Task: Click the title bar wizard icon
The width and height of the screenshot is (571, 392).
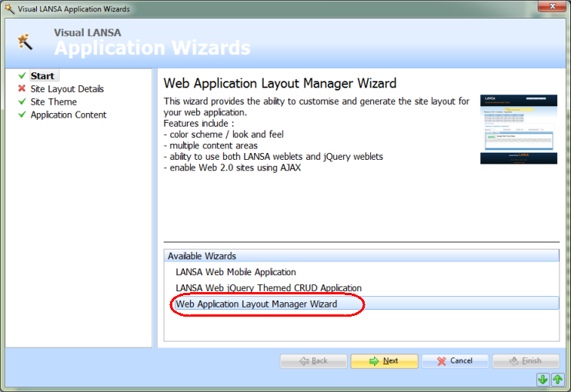Action: (9, 8)
